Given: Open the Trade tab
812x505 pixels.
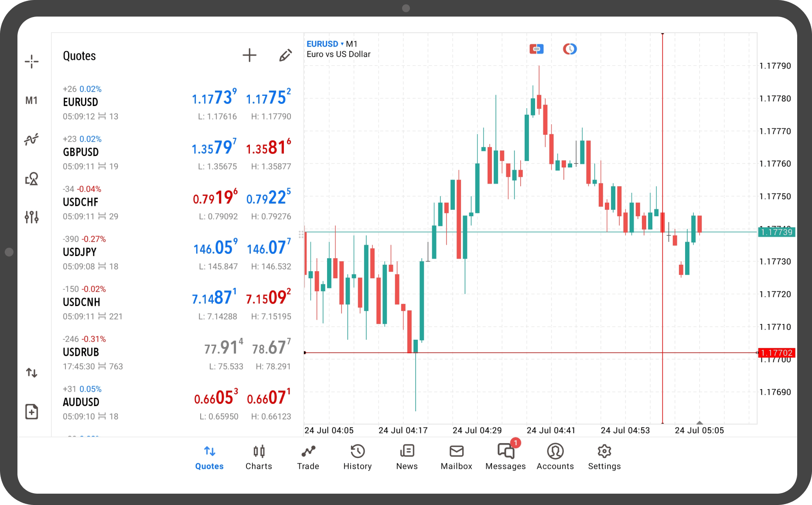Looking at the screenshot, I should tap(308, 457).
